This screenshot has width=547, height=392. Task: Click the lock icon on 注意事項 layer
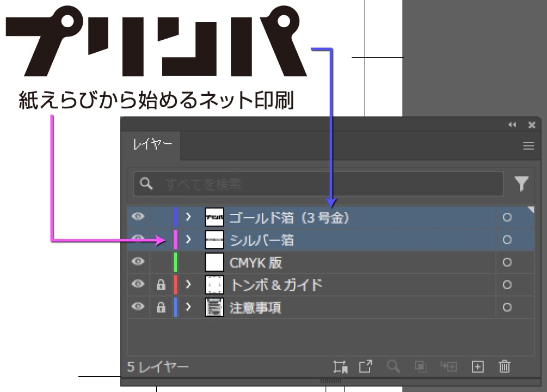pos(161,308)
